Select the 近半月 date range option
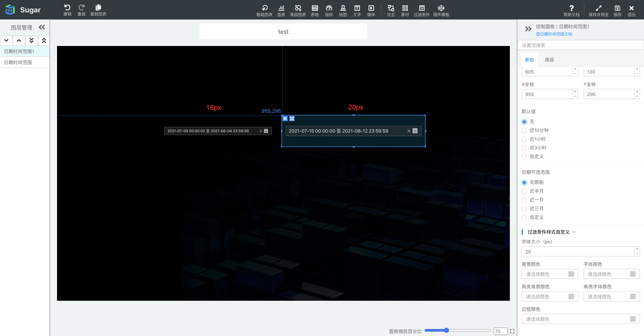This screenshot has width=644, height=336. click(x=524, y=191)
